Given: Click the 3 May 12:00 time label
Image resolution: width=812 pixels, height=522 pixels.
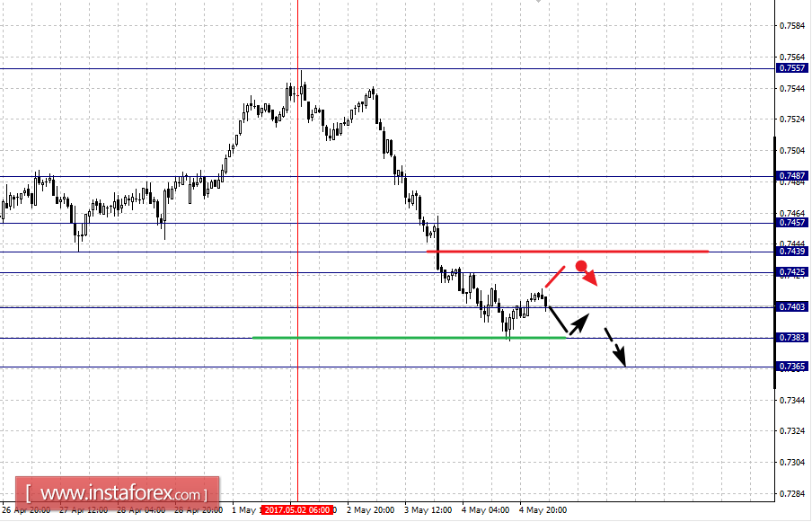Looking at the screenshot, I should (x=428, y=510).
